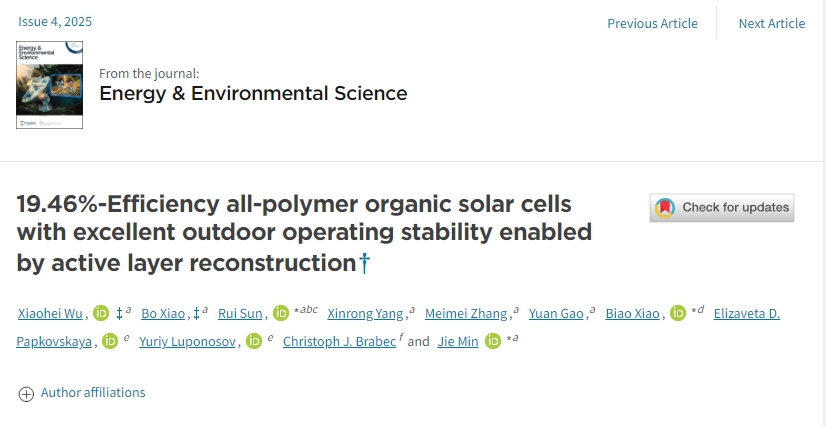Open ORCID icon next to Xiaohei Wu
The image size is (826, 426).
click(101, 314)
